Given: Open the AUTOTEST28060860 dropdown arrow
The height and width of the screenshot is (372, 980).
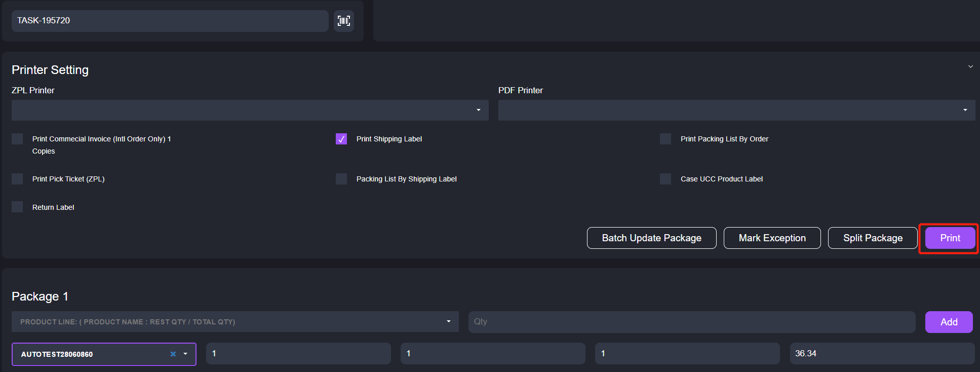Looking at the screenshot, I should pyautogui.click(x=185, y=354).
